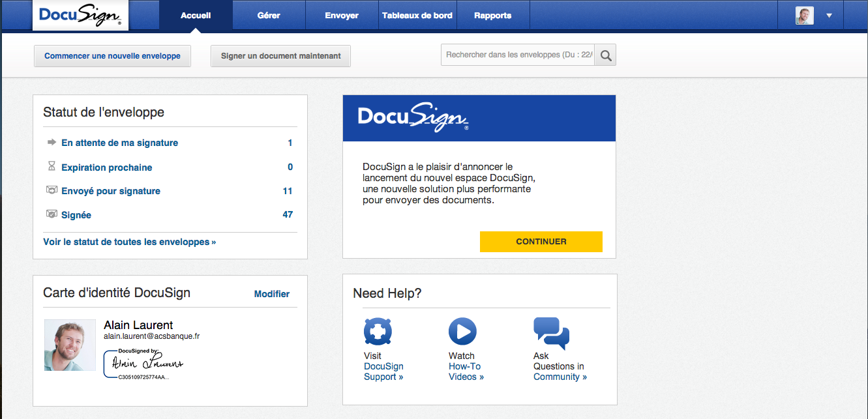Click the DocuSign Support lifebuoy icon

[x=378, y=332]
